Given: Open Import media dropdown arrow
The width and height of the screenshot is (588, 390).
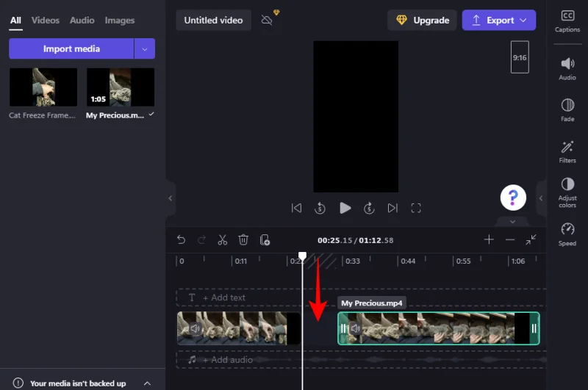Looking at the screenshot, I should tap(145, 48).
